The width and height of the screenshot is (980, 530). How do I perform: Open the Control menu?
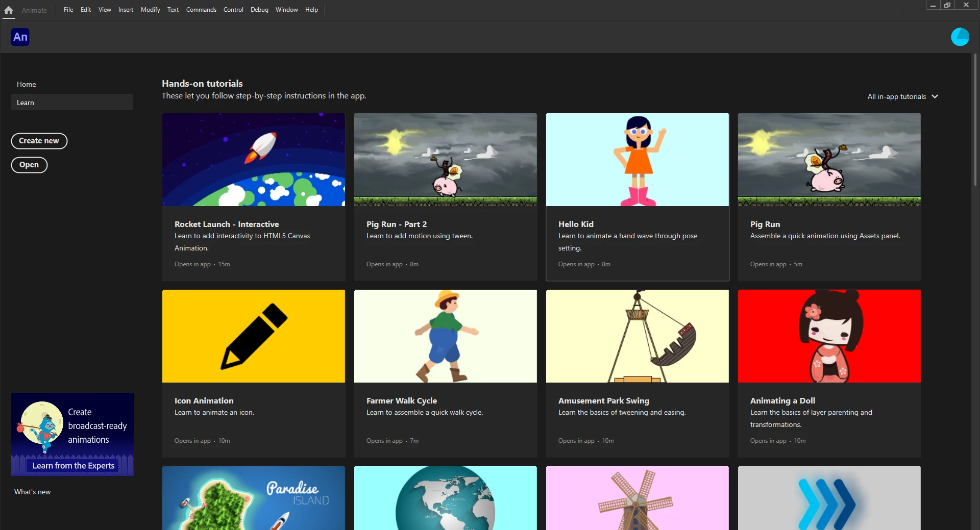click(x=233, y=10)
